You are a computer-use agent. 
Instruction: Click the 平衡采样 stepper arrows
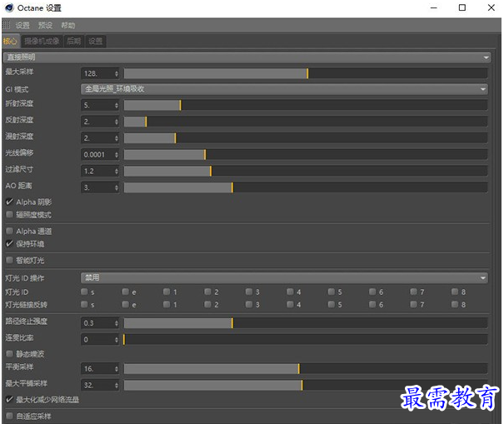coord(117,369)
